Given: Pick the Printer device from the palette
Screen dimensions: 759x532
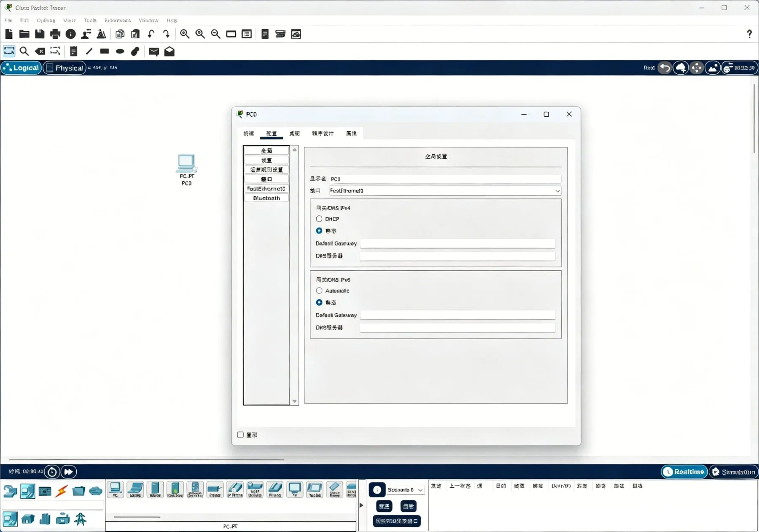Looking at the screenshot, I should [x=215, y=489].
